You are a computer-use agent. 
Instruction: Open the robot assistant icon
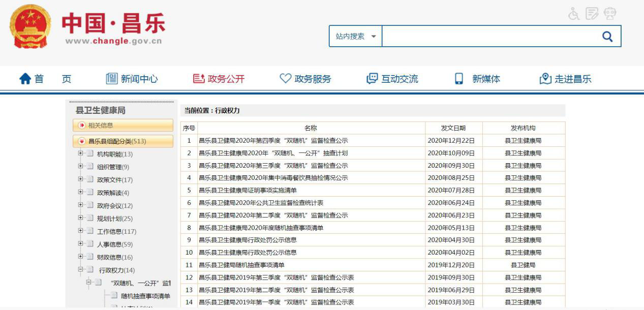(x=610, y=14)
